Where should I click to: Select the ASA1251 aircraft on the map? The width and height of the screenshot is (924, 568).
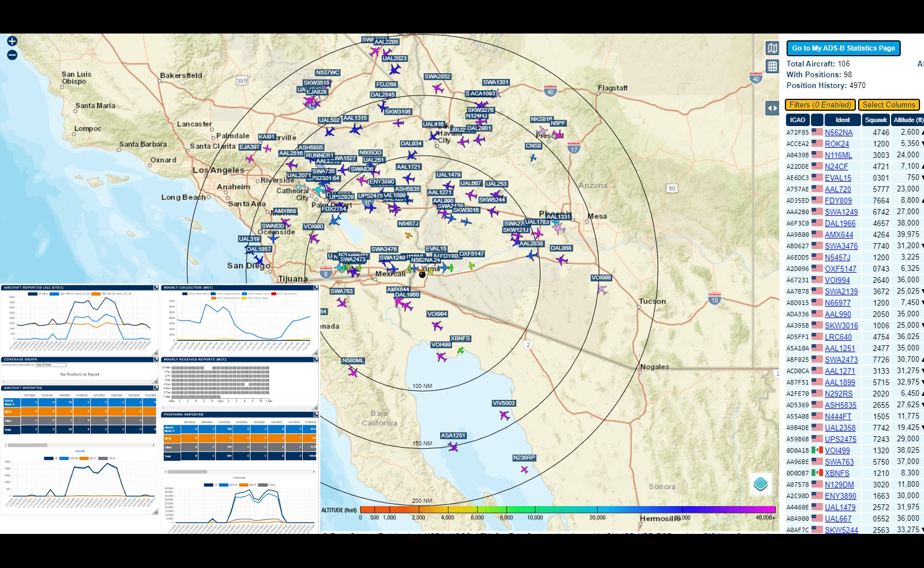[x=453, y=447]
